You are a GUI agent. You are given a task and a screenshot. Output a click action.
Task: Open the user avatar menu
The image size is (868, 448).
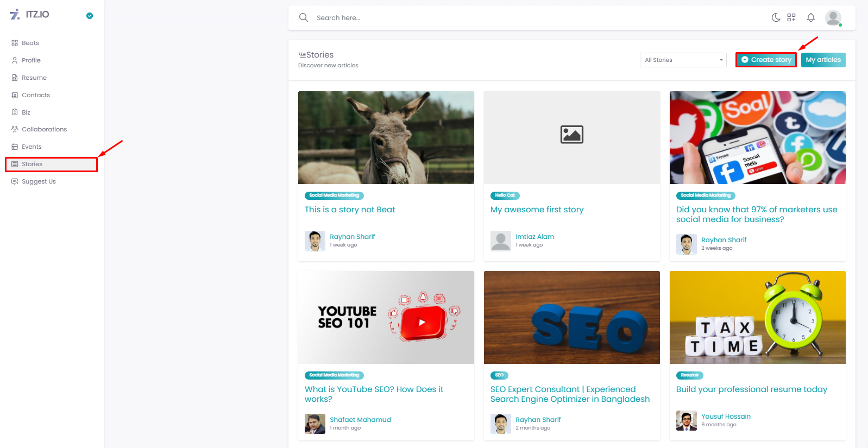(833, 17)
